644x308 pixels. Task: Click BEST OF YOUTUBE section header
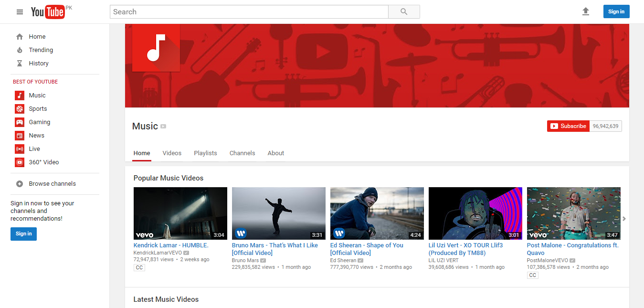pyautogui.click(x=35, y=82)
